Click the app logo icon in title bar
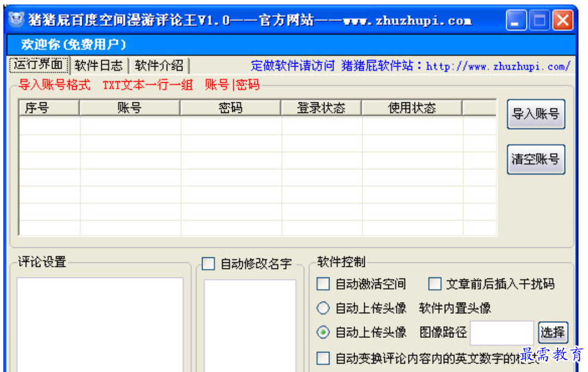The image size is (588, 372). click(16, 19)
